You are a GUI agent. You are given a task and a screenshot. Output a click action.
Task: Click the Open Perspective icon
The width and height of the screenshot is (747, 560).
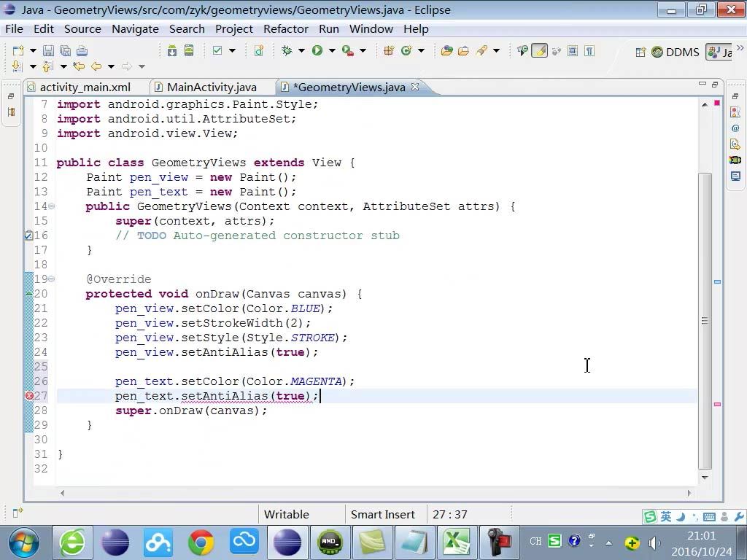640,52
